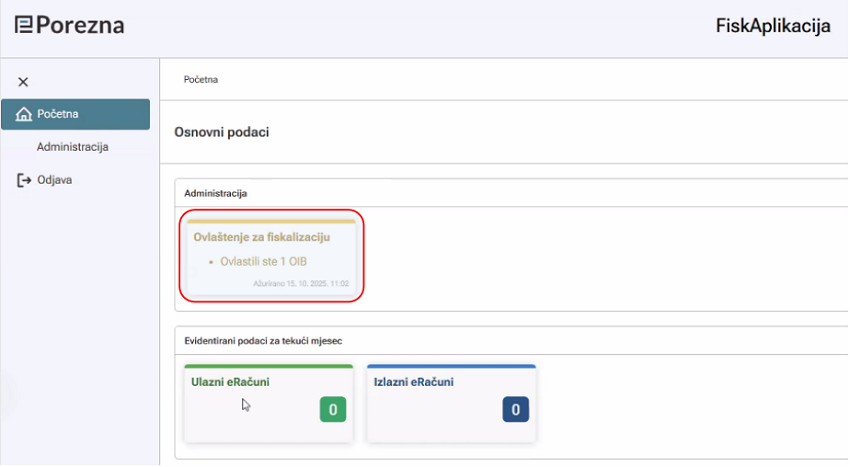Close the sidebar with the X icon
The height and width of the screenshot is (467, 850).
coord(23,82)
